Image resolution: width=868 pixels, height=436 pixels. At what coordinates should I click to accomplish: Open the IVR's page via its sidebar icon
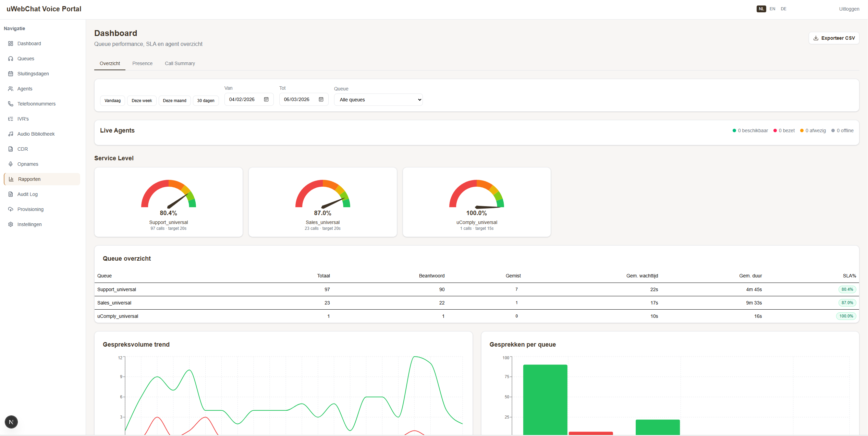11,119
